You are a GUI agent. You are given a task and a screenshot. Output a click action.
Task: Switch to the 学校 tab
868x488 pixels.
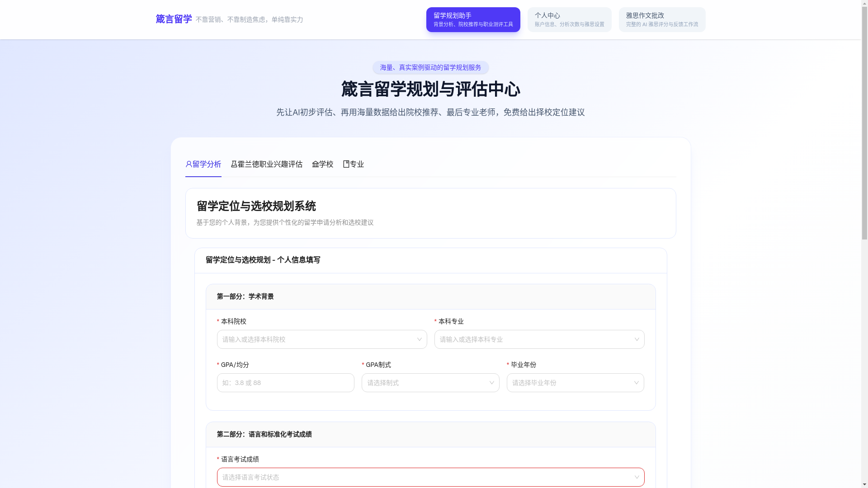pos(325,164)
